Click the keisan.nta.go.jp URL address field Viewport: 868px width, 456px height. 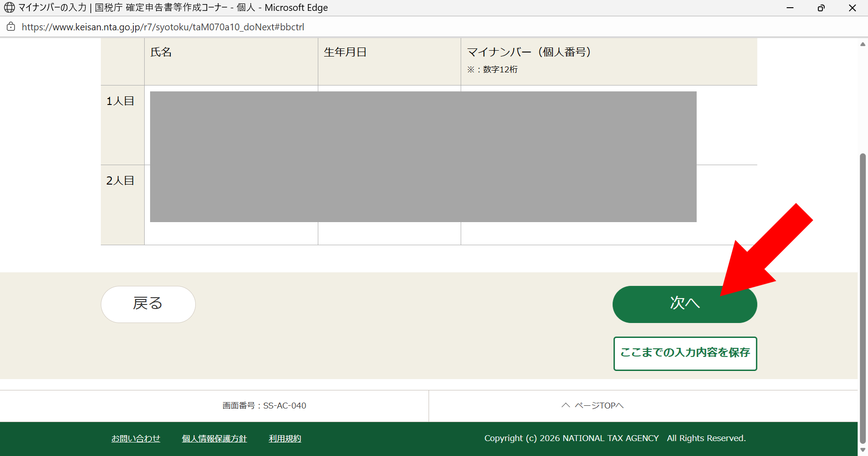163,27
